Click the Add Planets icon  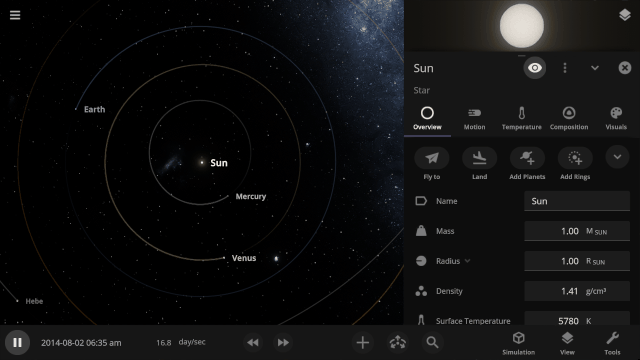pos(527,158)
